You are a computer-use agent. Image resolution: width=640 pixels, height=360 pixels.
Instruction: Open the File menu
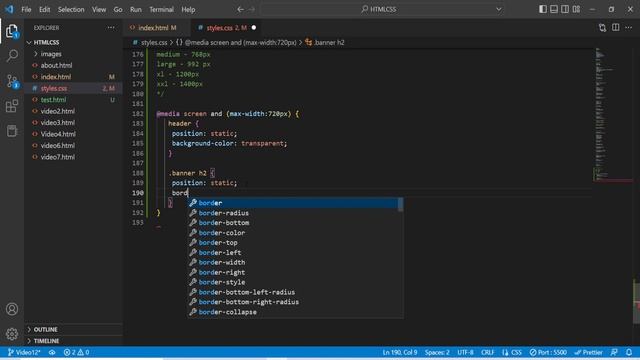coord(26,9)
